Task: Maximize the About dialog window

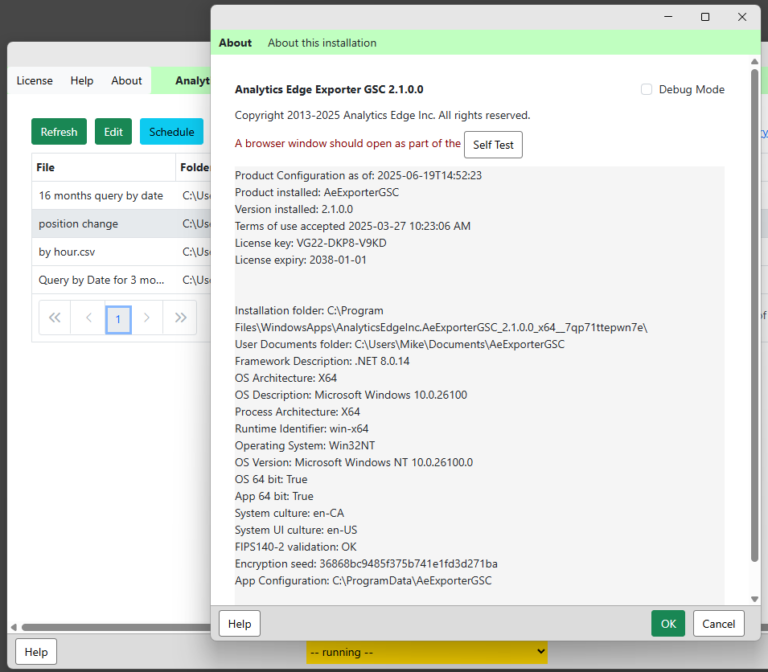Action: click(705, 17)
